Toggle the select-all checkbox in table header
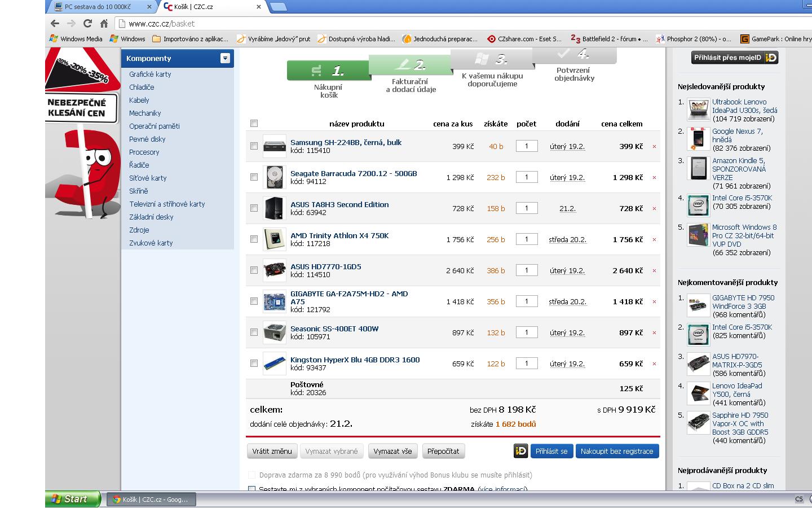The width and height of the screenshot is (812, 508). point(254,124)
